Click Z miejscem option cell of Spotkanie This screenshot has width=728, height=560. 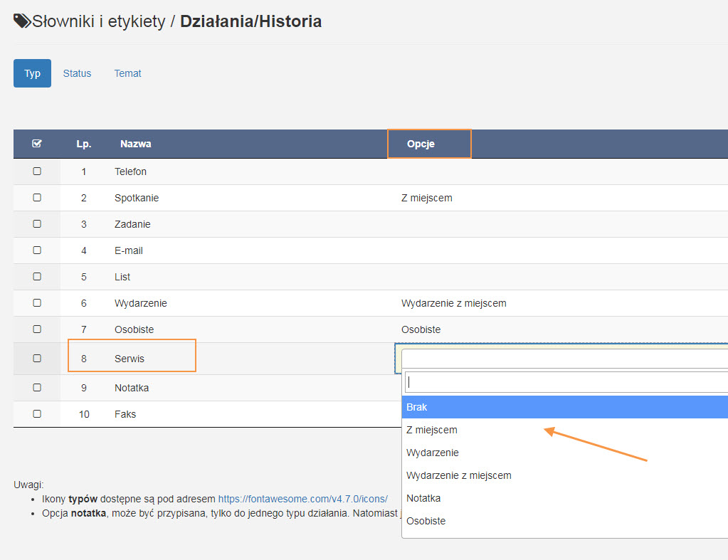pos(427,198)
